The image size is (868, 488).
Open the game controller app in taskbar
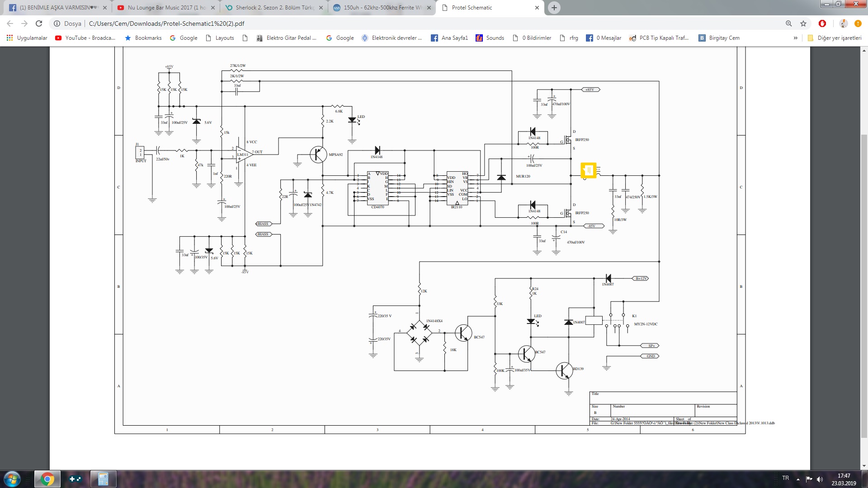[x=75, y=479]
